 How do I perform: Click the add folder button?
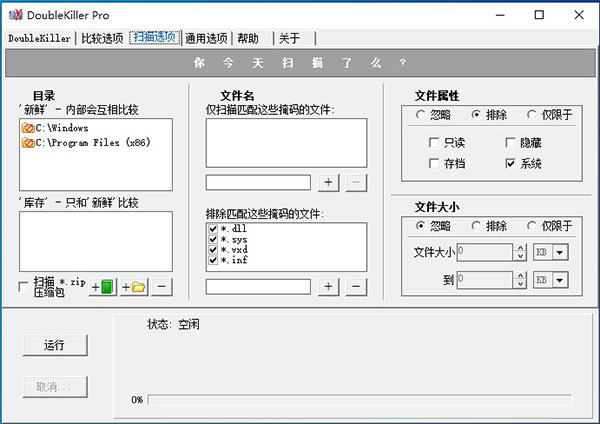point(133,287)
